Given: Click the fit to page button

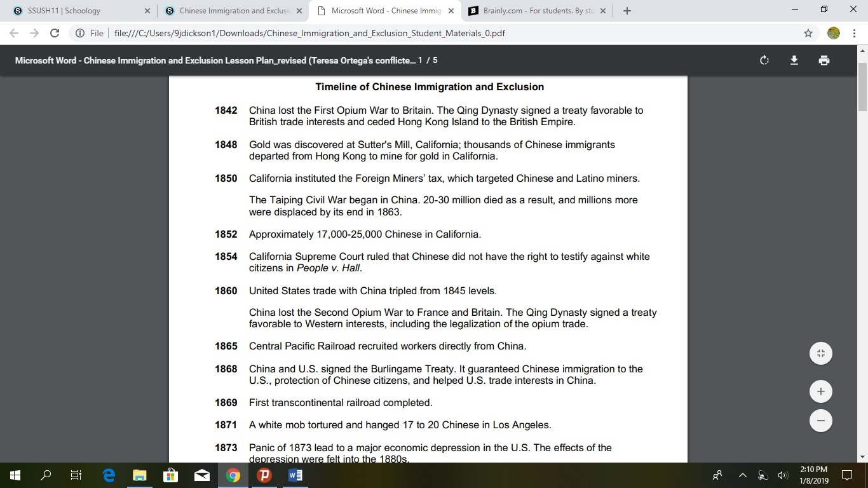Looking at the screenshot, I should click(x=821, y=353).
